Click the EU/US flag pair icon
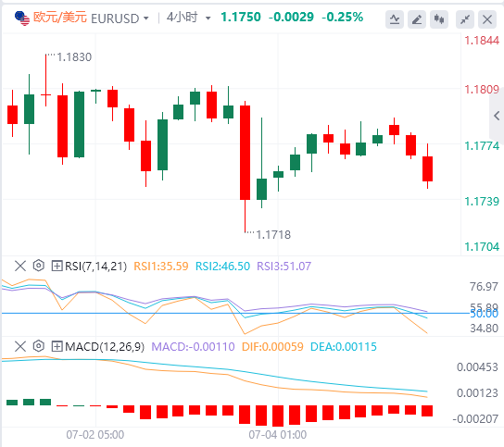Image resolution: width=504 pixels, height=447 pixels. pyautogui.click(x=22, y=18)
